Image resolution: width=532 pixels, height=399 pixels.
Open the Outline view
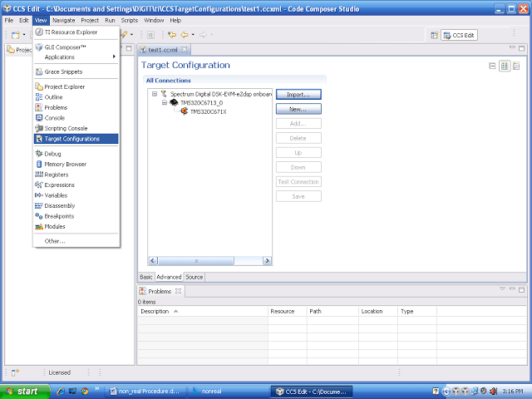click(76, 97)
